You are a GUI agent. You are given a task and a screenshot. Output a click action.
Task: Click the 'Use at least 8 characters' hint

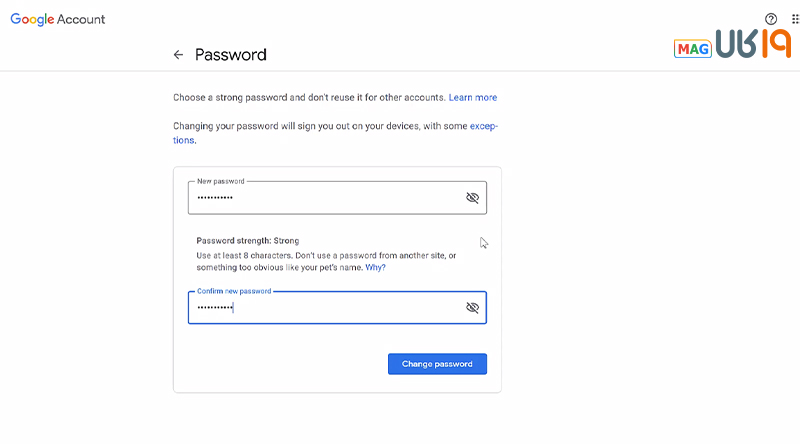coord(300,256)
